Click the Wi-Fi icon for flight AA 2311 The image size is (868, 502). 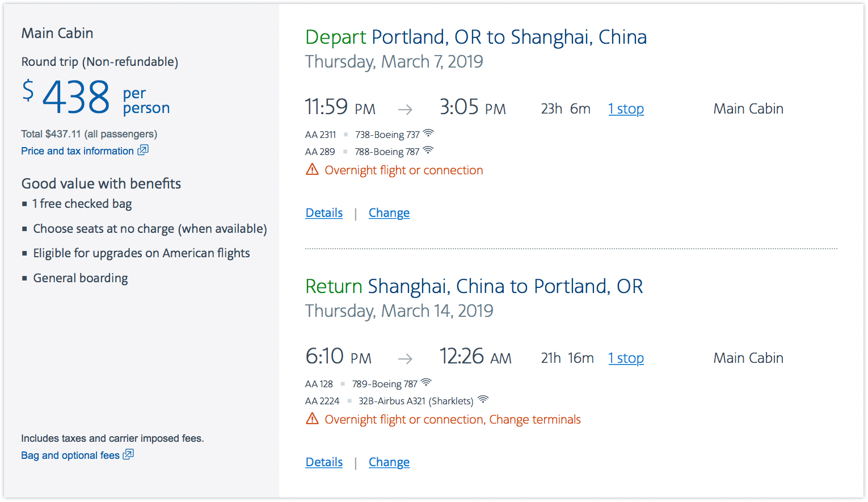click(428, 133)
